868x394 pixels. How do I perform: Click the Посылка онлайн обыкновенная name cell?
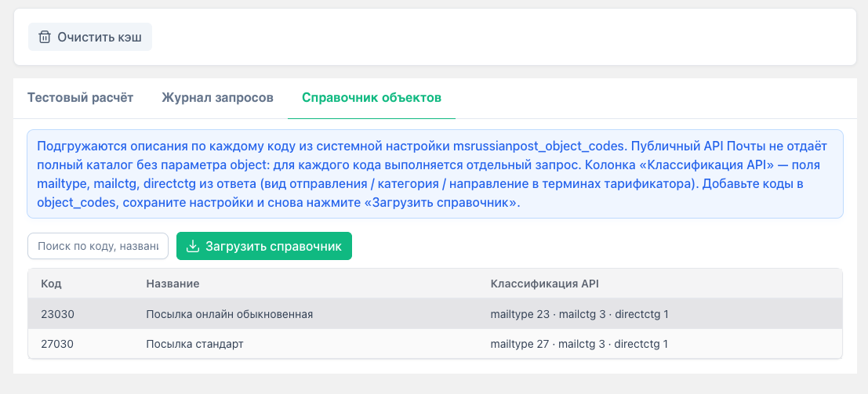(x=230, y=314)
